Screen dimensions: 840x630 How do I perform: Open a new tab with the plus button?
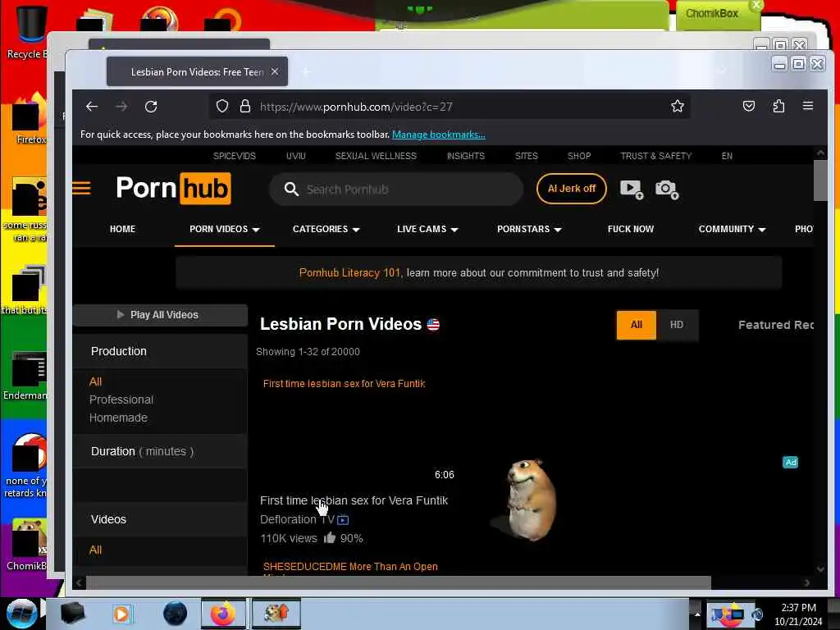tap(306, 71)
